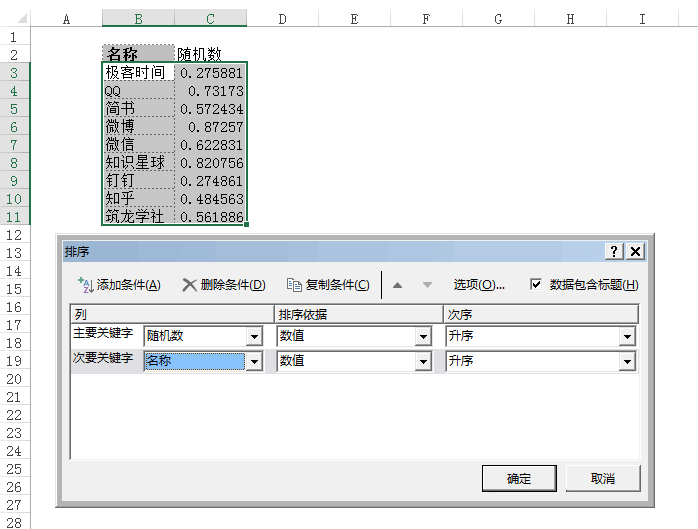Confirm sorting with the 确定 button
This screenshot has width=698, height=529.
[519, 478]
